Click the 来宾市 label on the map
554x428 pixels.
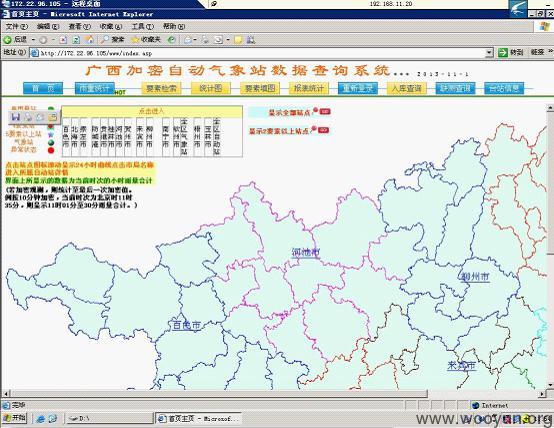(461, 365)
